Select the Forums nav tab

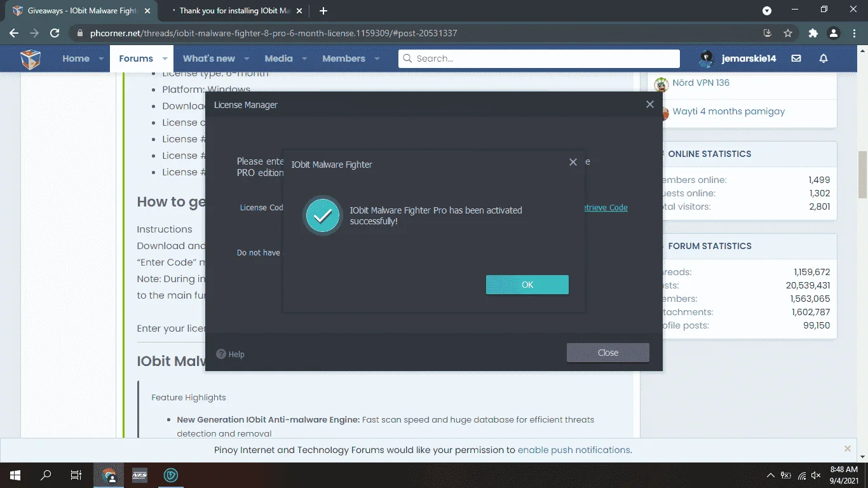[136, 58]
